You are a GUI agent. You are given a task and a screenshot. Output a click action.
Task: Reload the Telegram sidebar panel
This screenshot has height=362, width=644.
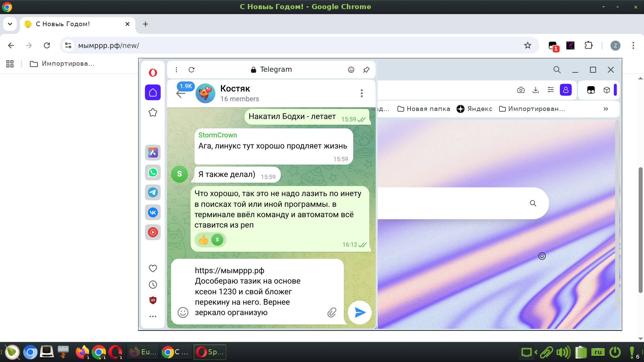(192, 70)
